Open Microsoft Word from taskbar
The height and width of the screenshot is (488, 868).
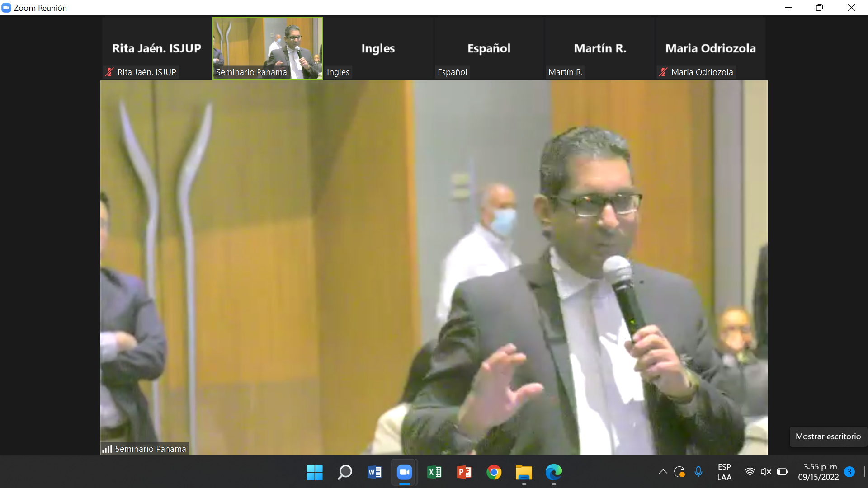tap(374, 472)
